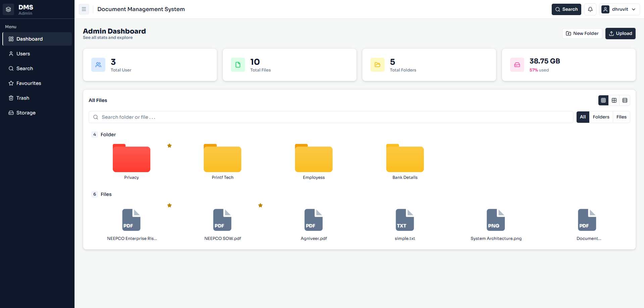This screenshot has height=308, width=644.
Task: Click the Search button in the top bar
Action: point(566,9)
